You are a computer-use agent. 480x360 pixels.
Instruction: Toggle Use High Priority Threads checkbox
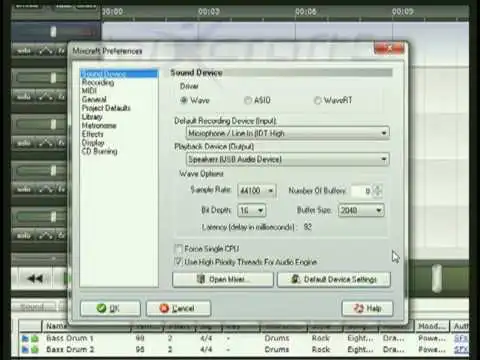tap(179, 262)
